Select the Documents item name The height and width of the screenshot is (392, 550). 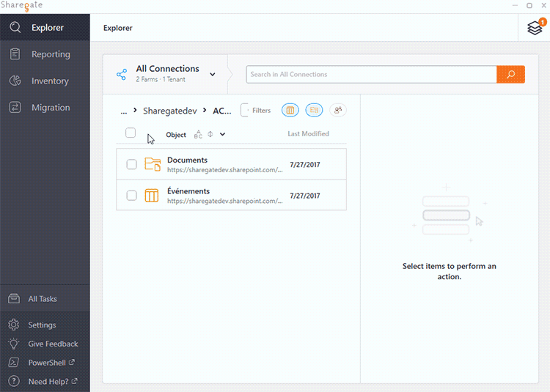(187, 160)
